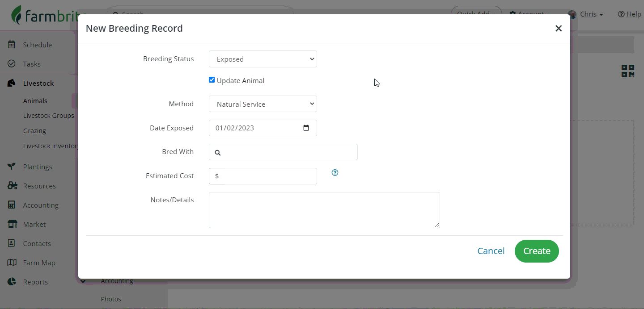Click the Plantings sidebar label
Viewport: 644px width, 309px height.
(x=38, y=167)
